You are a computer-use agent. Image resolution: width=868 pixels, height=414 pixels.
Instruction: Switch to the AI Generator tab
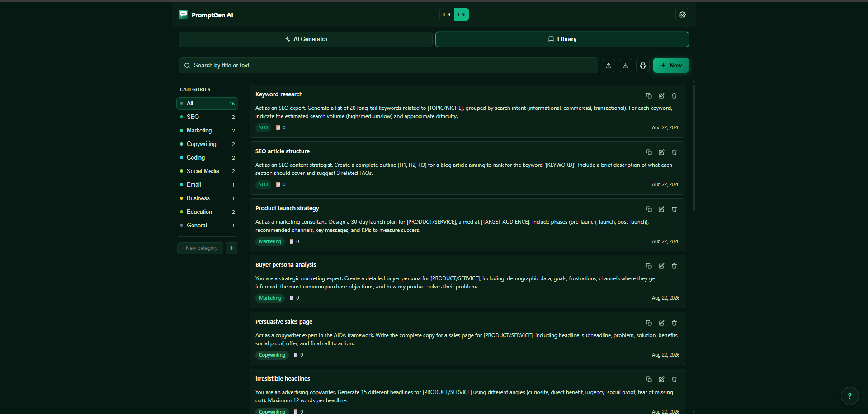pyautogui.click(x=306, y=39)
